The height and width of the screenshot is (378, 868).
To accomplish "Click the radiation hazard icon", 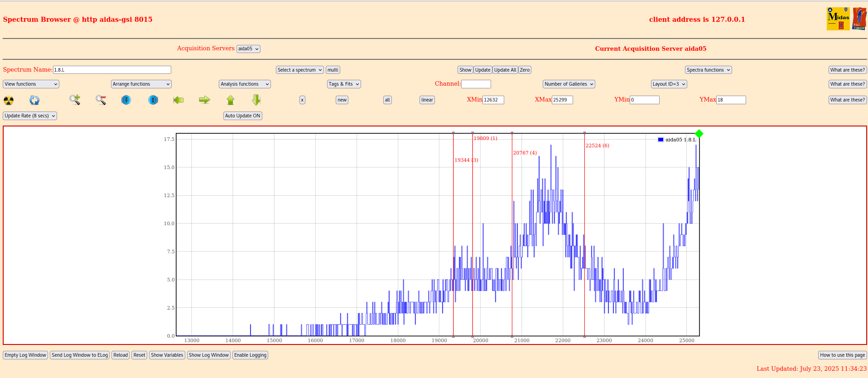I will tap(9, 100).
